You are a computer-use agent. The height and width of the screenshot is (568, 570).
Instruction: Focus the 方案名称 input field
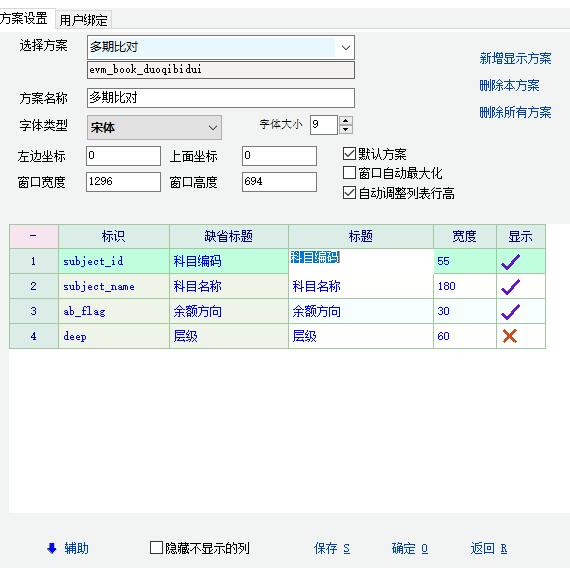[x=221, y=98]
